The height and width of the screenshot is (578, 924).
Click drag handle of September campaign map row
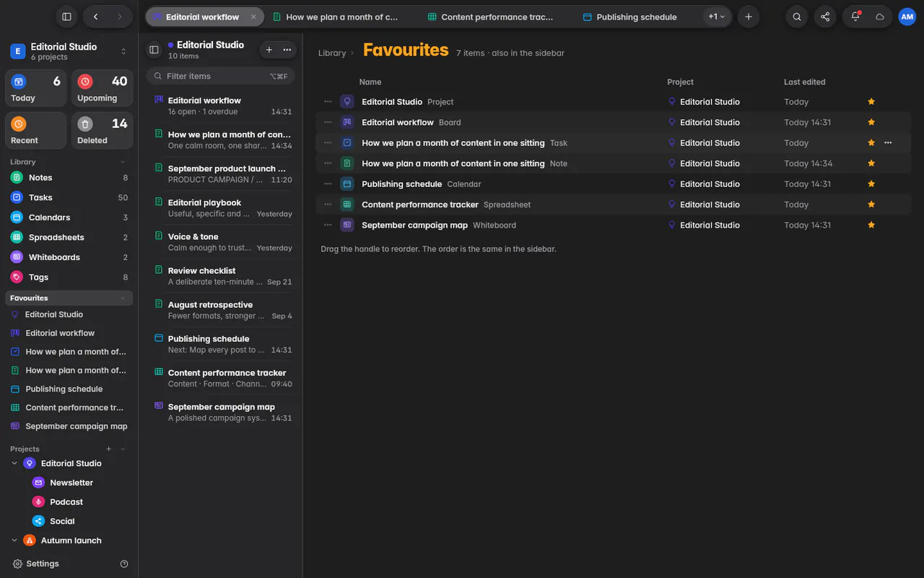tap(328, 225)
